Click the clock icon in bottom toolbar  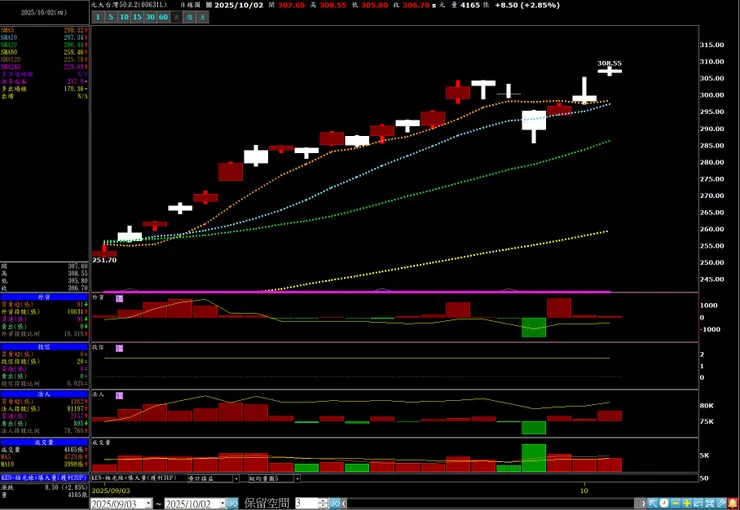(664, 503)
